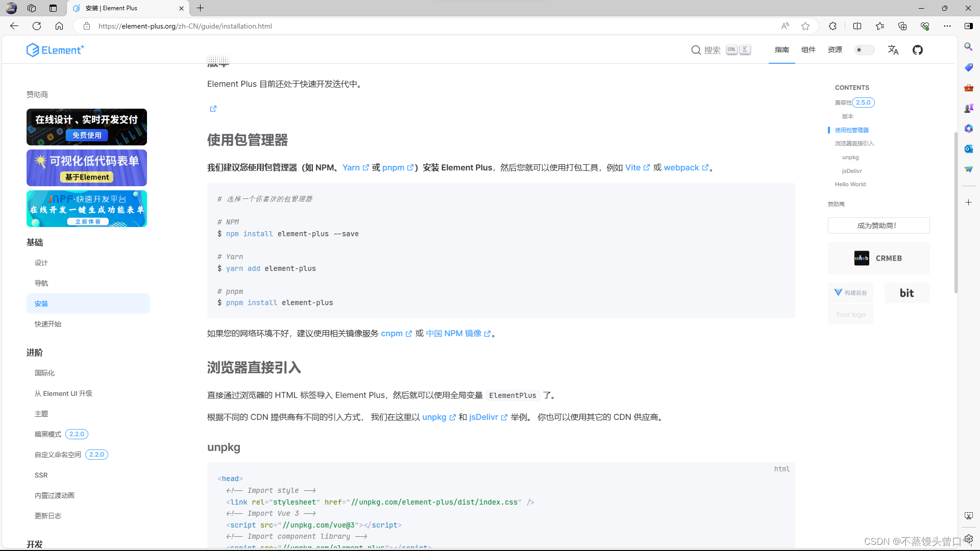Open 资源 nav tab
The image size is (980, 551).
pos(835,49)
